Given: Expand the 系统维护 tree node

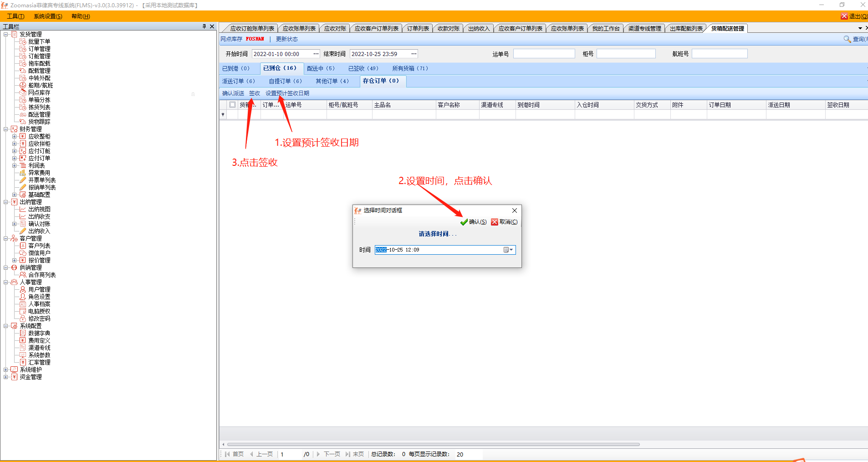Looking at the screenshot, I should pyautogui.click(x=6, y=370).
